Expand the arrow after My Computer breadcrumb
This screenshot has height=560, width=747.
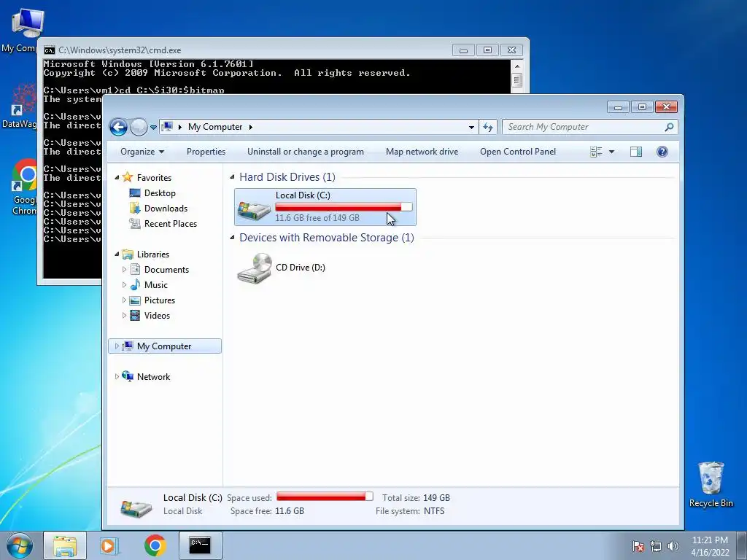(x=251, y=127)
